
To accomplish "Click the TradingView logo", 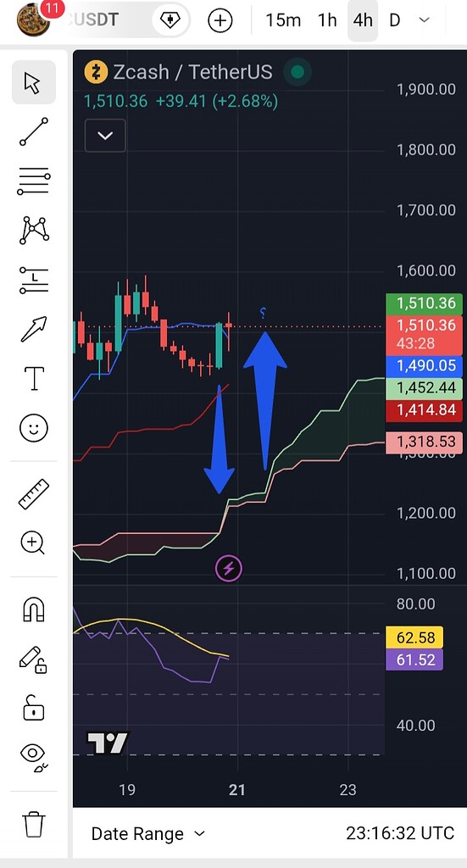I will (x=108, y=743).
